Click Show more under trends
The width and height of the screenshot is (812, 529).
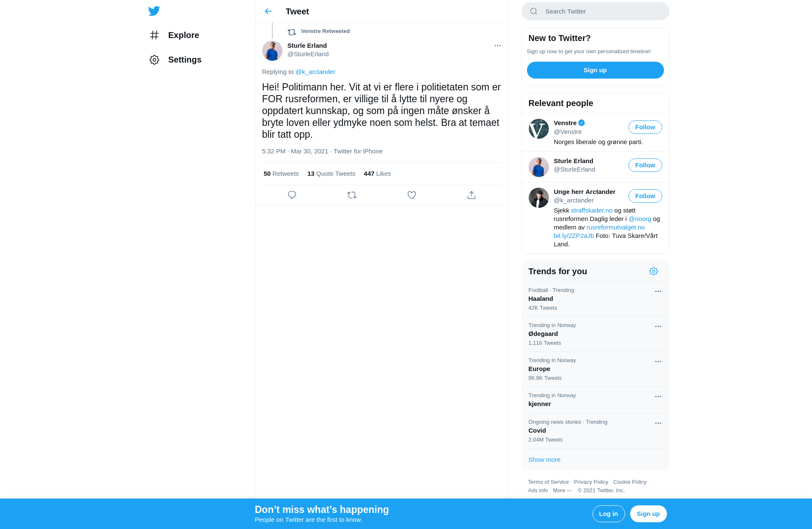[x=544, y=460]
